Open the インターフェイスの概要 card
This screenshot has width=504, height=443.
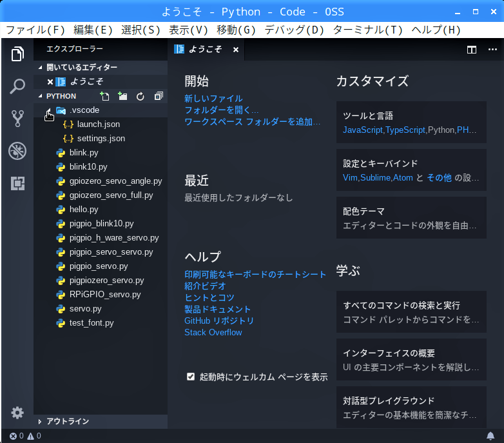pos(411,359)
